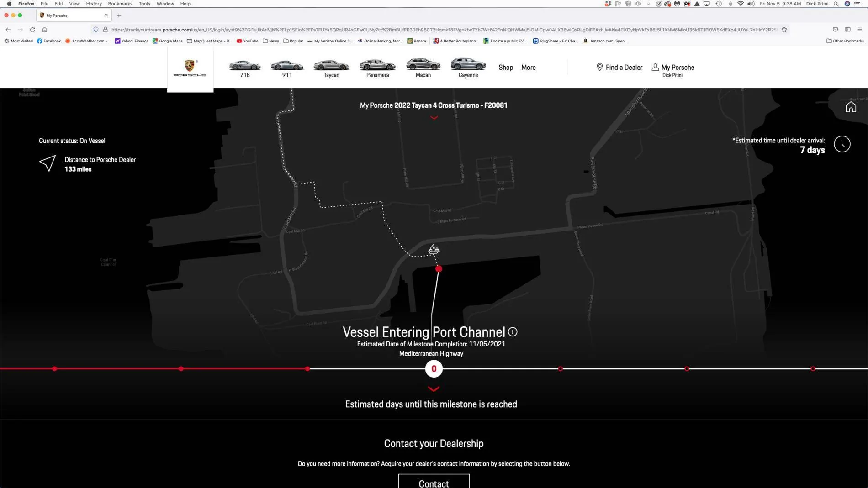The height and width of the screenshot is (488, 868).
Task: Click the Contact button
Action: pos(434,482)
